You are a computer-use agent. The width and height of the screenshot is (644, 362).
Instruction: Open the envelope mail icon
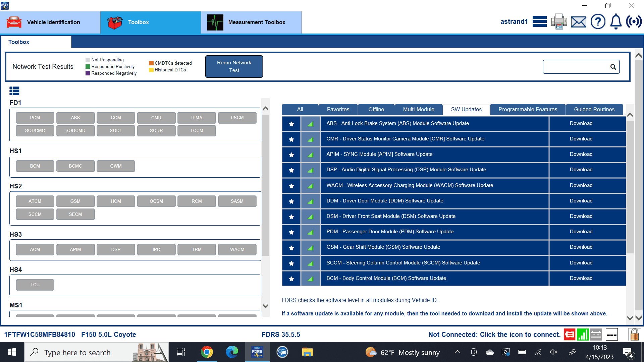579,22
